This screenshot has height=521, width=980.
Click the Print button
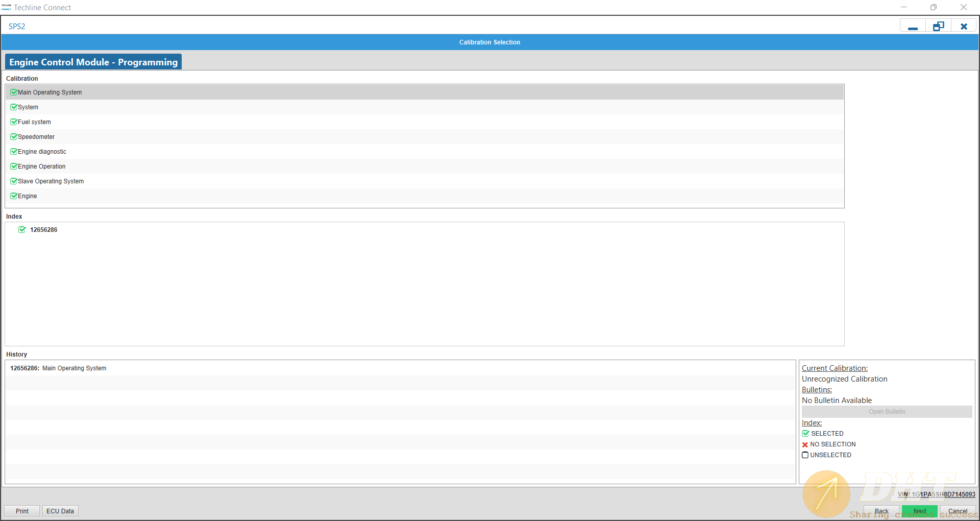[22, 511]
